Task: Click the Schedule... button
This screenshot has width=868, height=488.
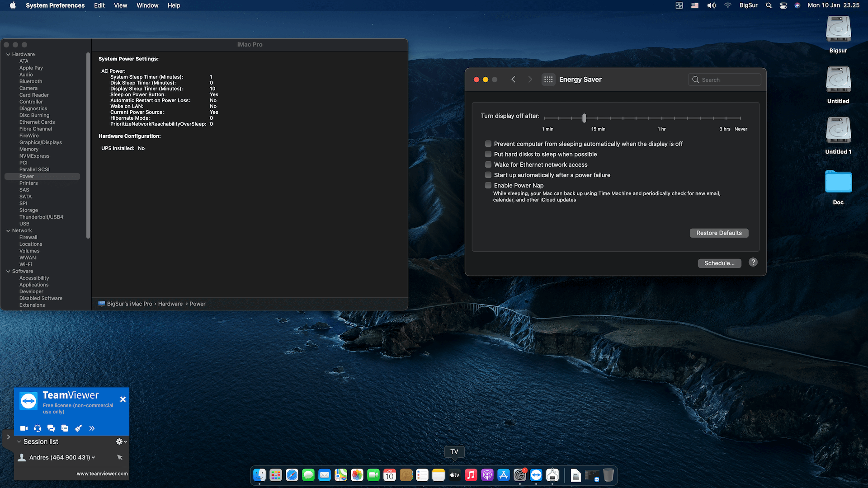Action: coord(719,263)
